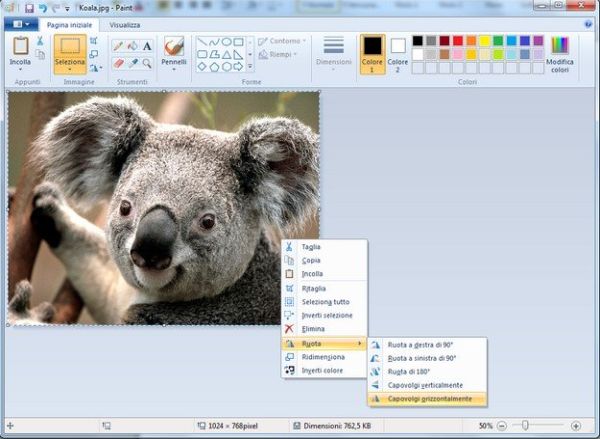Click the zoom-in plus button
Viewport: 600px width, 439px height.
(x=576, y=426)
